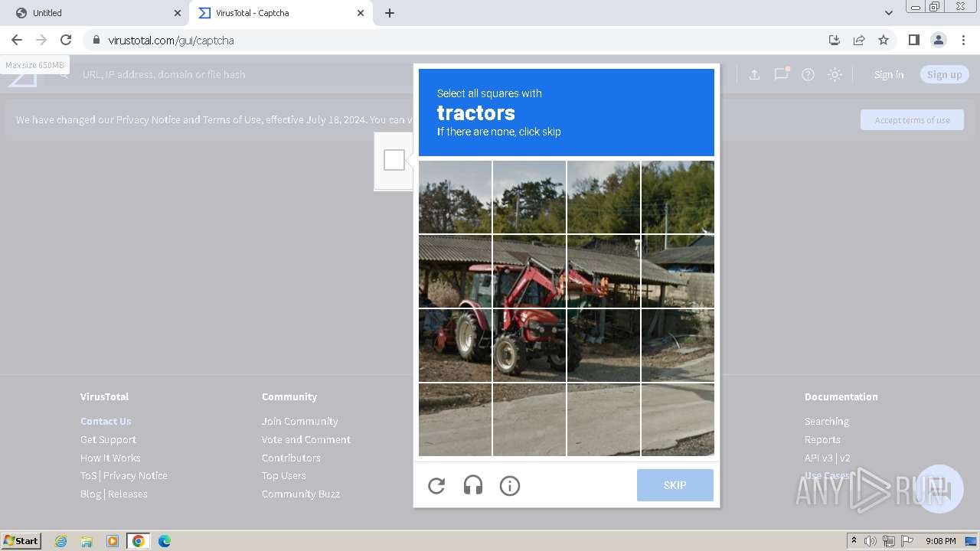Close the Untitled tab

[x=177, y=13]
